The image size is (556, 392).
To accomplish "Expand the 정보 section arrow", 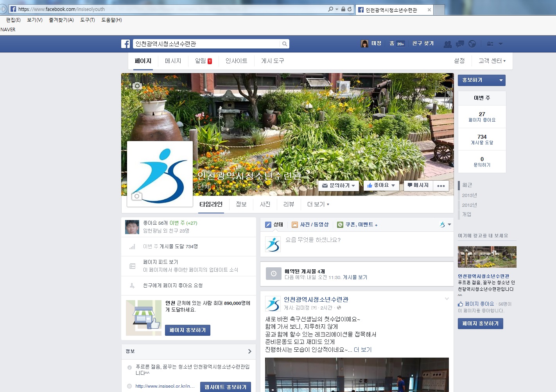I will 249,351.
